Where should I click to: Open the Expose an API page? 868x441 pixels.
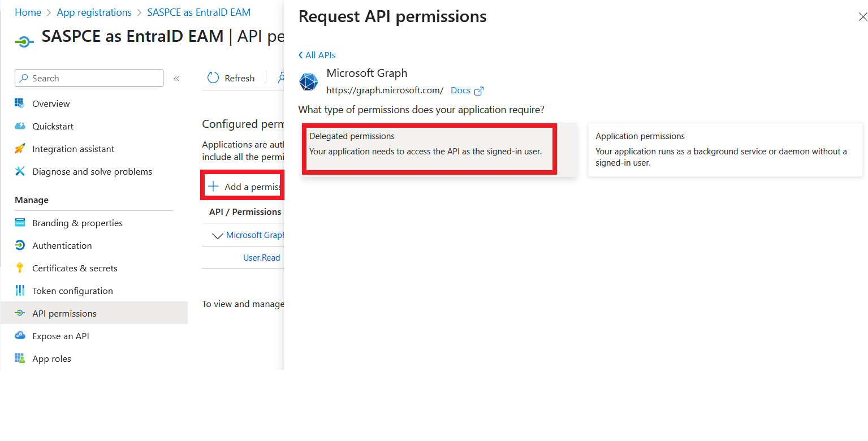click(61, 336)
